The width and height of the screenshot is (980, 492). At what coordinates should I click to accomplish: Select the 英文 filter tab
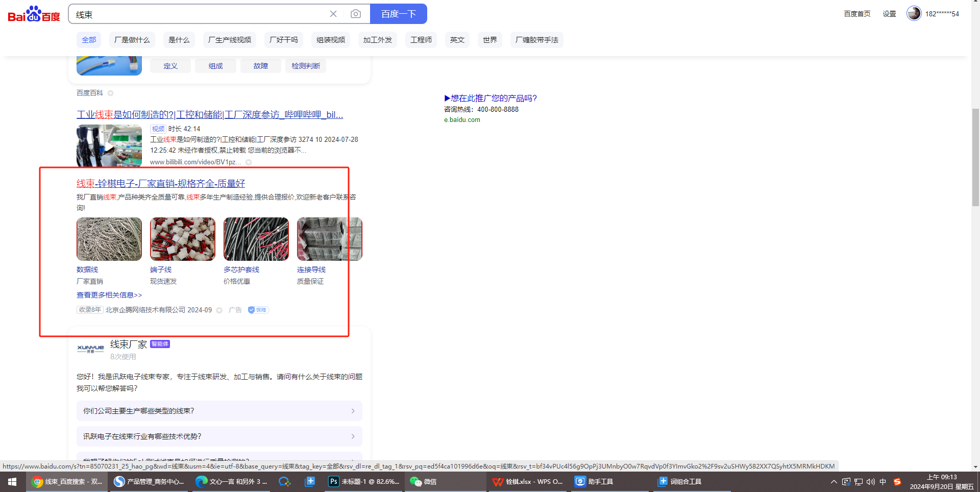point(457,40)
